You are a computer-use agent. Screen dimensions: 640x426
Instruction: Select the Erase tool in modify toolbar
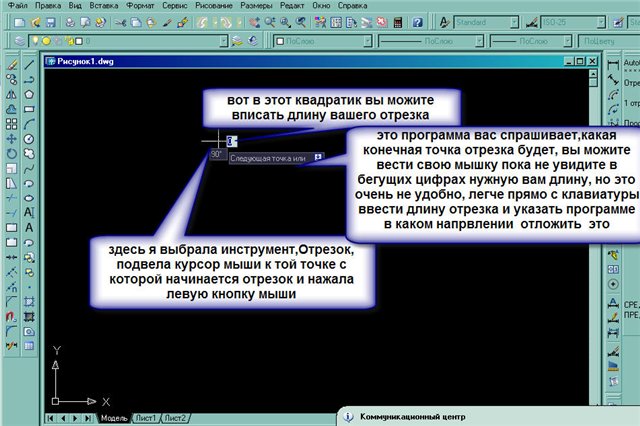11,65
